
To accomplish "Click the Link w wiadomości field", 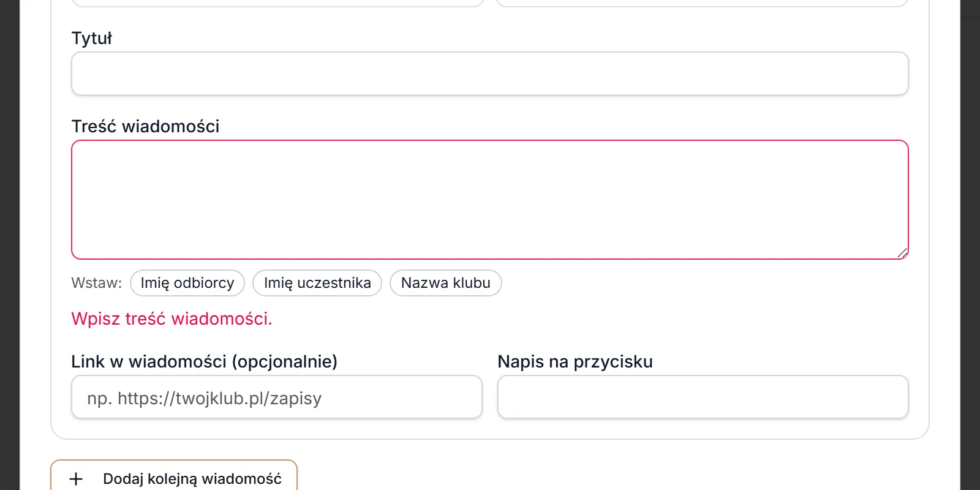I will 277,397.
